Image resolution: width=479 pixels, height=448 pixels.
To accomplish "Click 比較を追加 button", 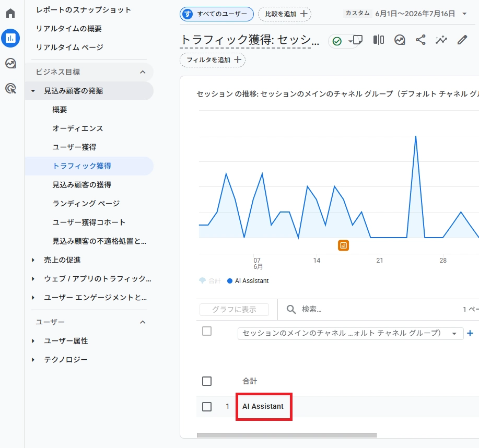I will (285, 14).
